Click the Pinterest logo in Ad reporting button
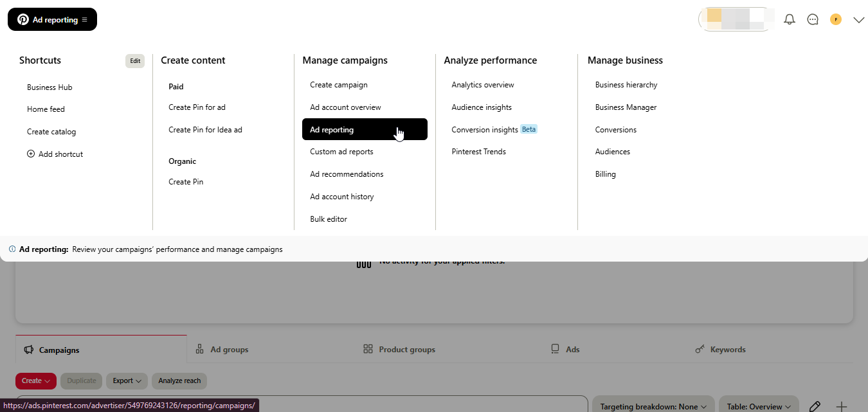 coord(23,20)
